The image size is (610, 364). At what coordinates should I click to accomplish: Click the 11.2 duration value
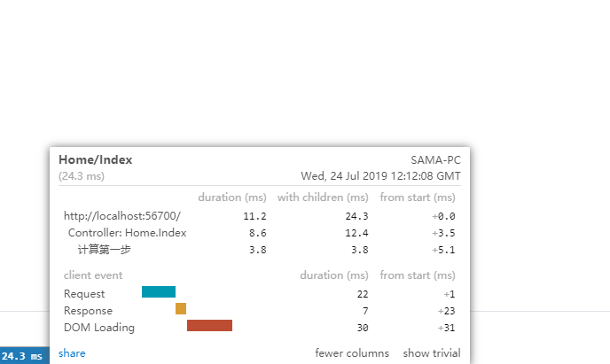click(254, 216)
